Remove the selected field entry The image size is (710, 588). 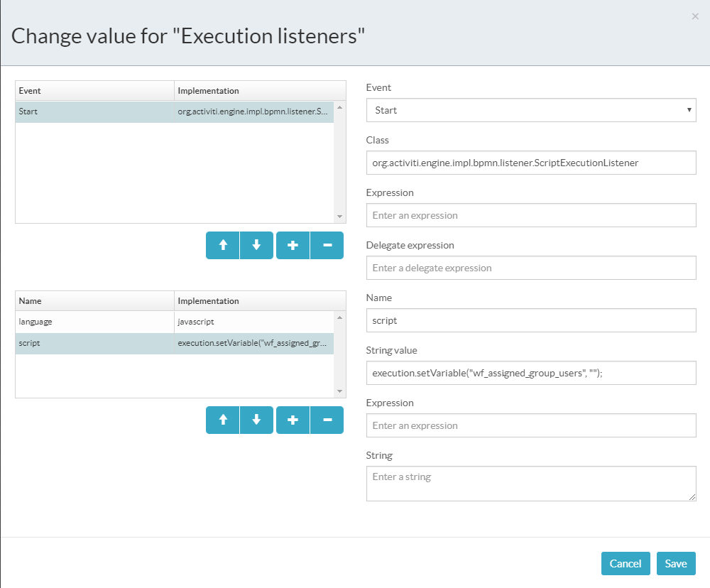click(327, 420)
